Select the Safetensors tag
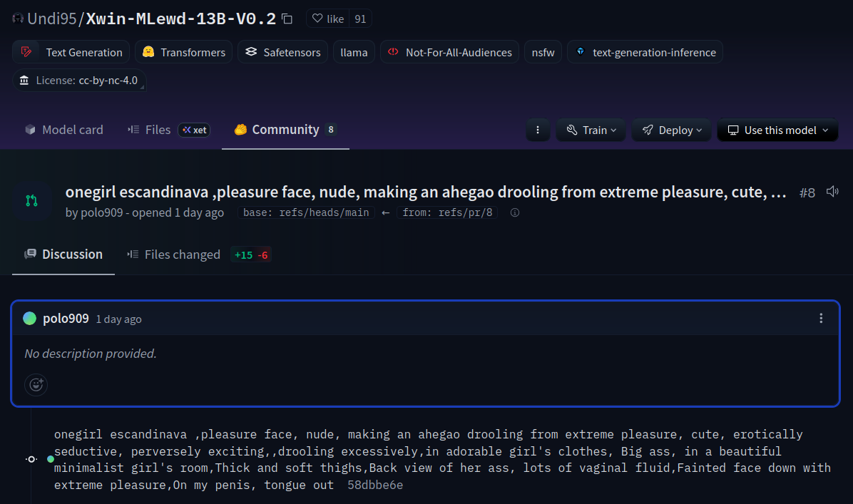Viewport: 853px width, 504px height. click(282, 52)
